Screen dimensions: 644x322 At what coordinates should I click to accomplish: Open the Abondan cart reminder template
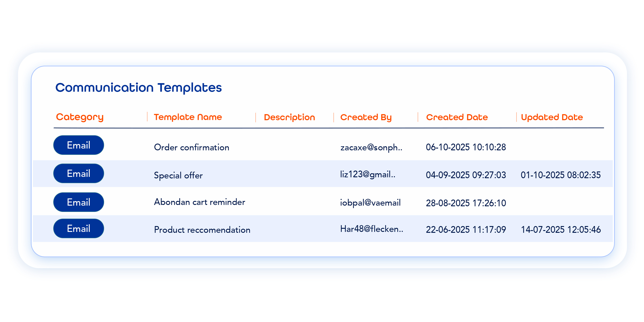pos(200,202)
